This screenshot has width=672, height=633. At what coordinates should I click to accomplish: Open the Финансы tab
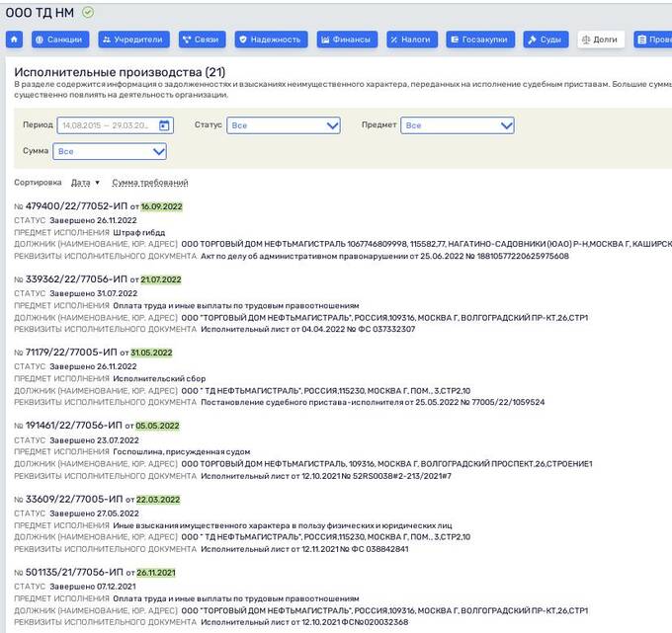347,40
